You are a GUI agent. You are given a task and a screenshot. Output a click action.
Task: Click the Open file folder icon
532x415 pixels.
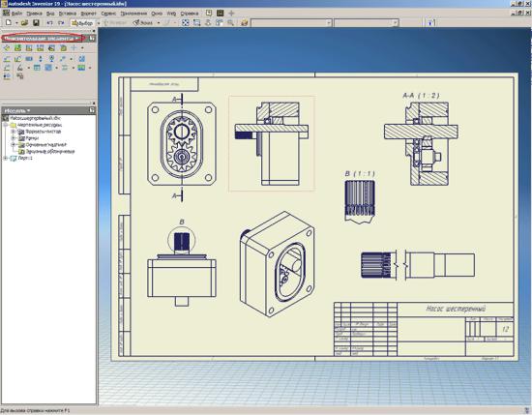click(24, 23)
